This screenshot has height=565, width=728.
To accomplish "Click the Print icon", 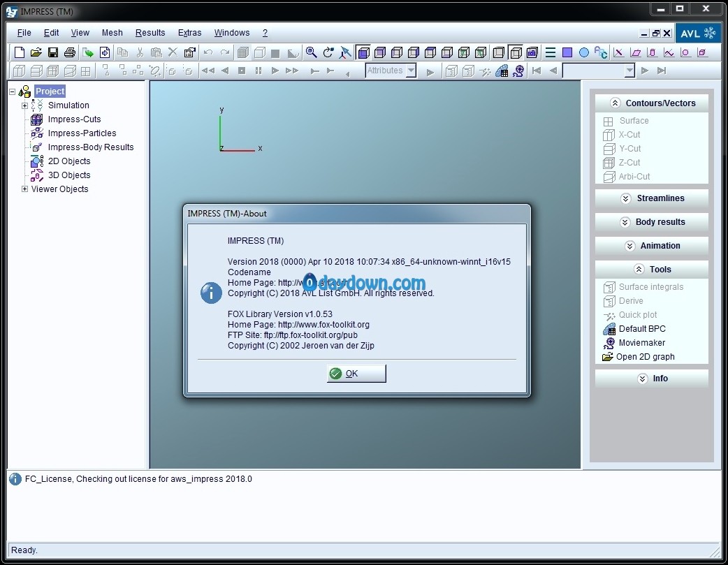I will tap(70, 52).
